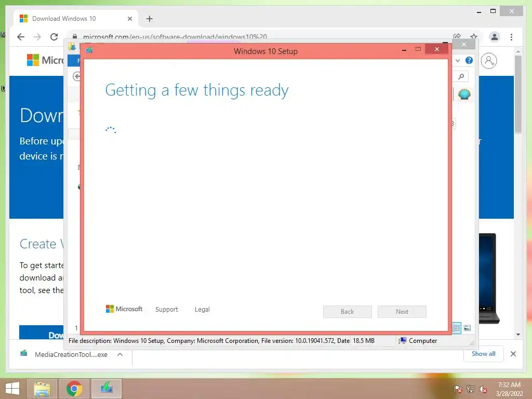The height and width of the screenshot is (399, 532).
Task: Click the browser page vertical scrollbar
Action: point(518,94)
